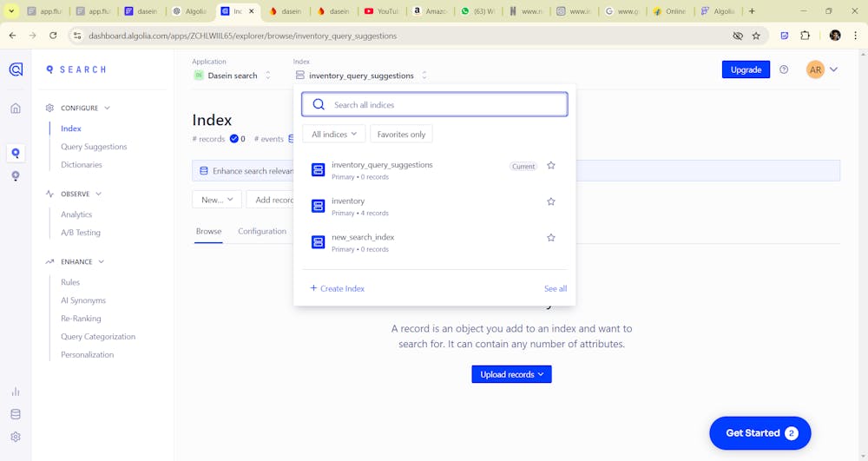This screenshot has width=868, height=461.
Task: Click See all indices link
Action: 556,288
